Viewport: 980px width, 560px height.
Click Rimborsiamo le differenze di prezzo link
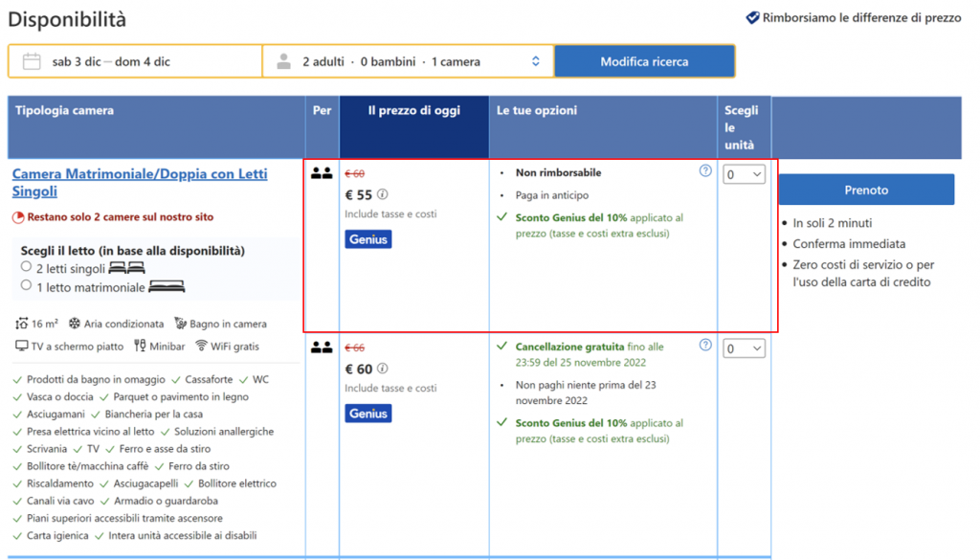[x=861, y=18]
